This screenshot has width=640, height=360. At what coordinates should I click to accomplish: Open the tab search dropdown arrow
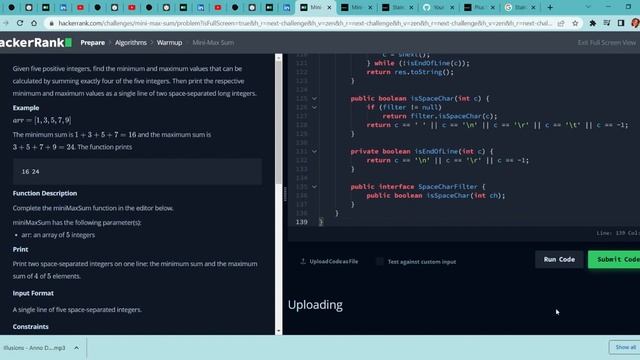pyautogui.click(x=588, y=7)
